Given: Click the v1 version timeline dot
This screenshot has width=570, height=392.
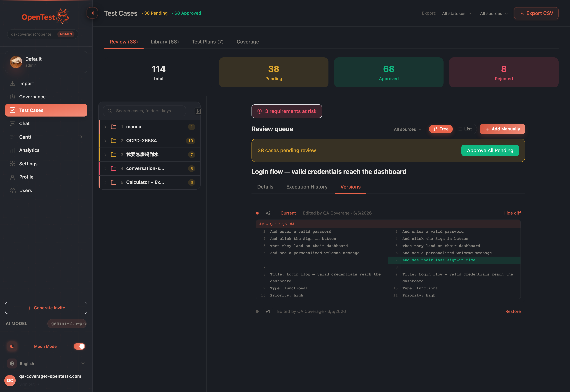Looking at the screenshot, I should click(257, 311).
